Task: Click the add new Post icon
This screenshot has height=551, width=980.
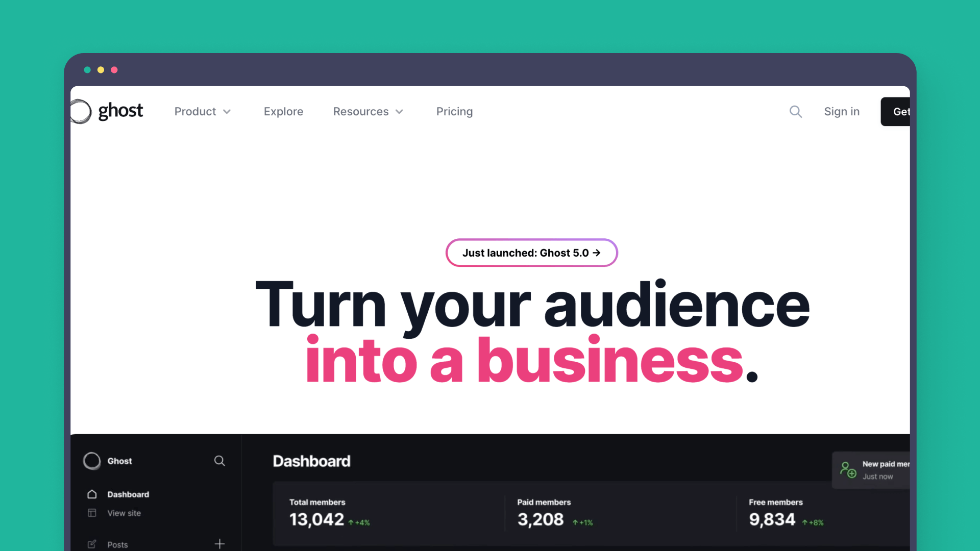Action: point(219,543)
